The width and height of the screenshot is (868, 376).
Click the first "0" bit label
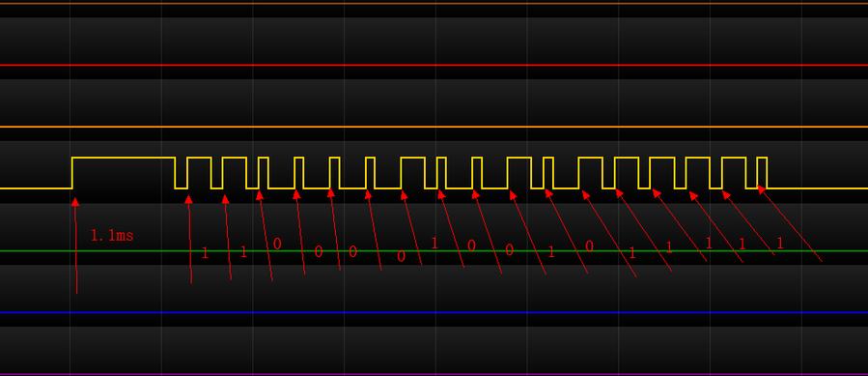(277, 244)
